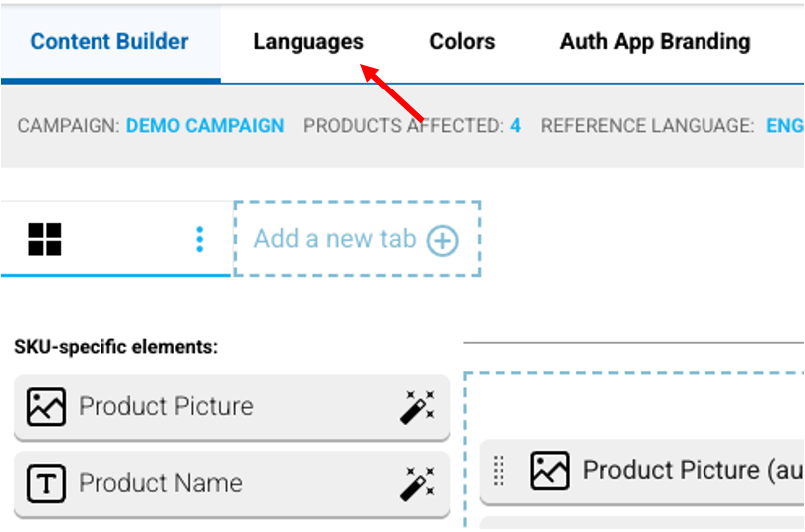Click magic wand on Product Picture element
The width and height of the screenshot is (805, 532).
tap(417, 406)
